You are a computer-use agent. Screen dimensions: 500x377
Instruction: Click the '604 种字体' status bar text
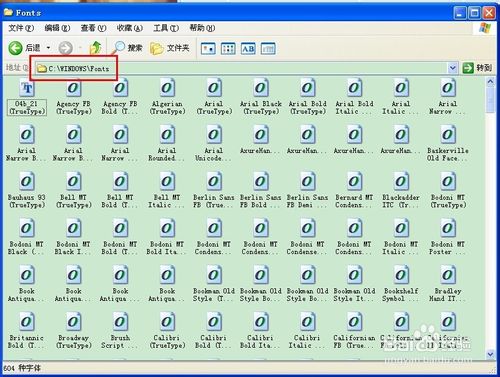coord(22,368)
